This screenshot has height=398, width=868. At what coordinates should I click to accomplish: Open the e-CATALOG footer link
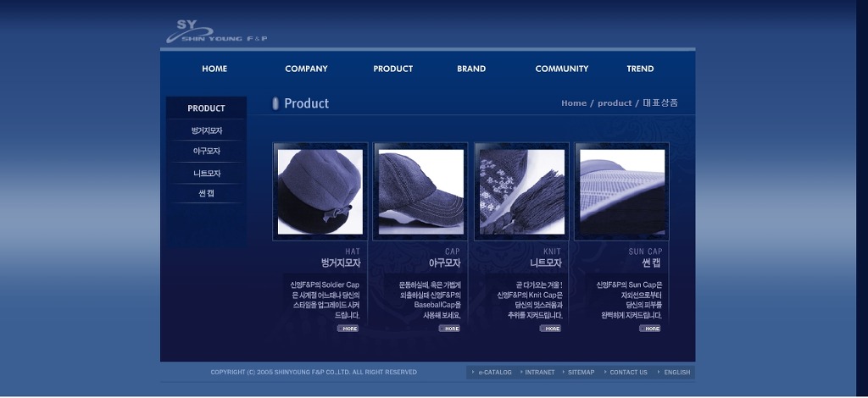[495, 372]
